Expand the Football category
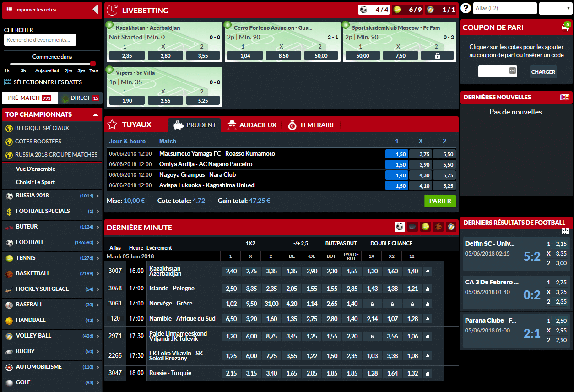This screenshot has height=392, width=574. [52, 242]
